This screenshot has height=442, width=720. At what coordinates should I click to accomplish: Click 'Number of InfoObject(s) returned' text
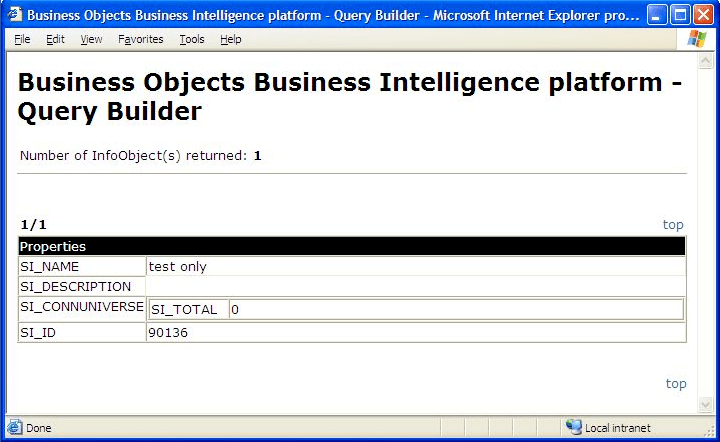point(133,156)
